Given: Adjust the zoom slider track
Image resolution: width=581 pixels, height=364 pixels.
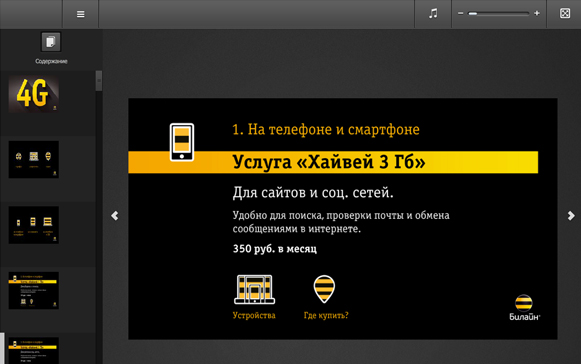Looking at the screenshot, I should pos(499,14).
